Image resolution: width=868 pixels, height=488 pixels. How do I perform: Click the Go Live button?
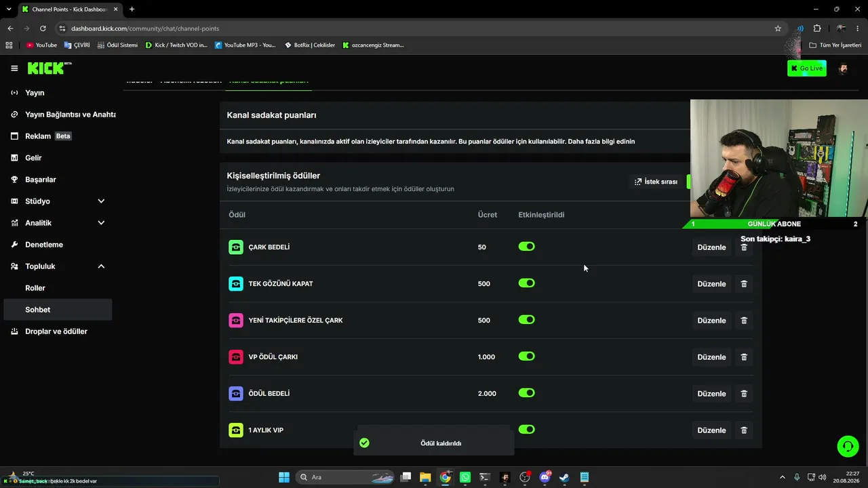[807, 68]
